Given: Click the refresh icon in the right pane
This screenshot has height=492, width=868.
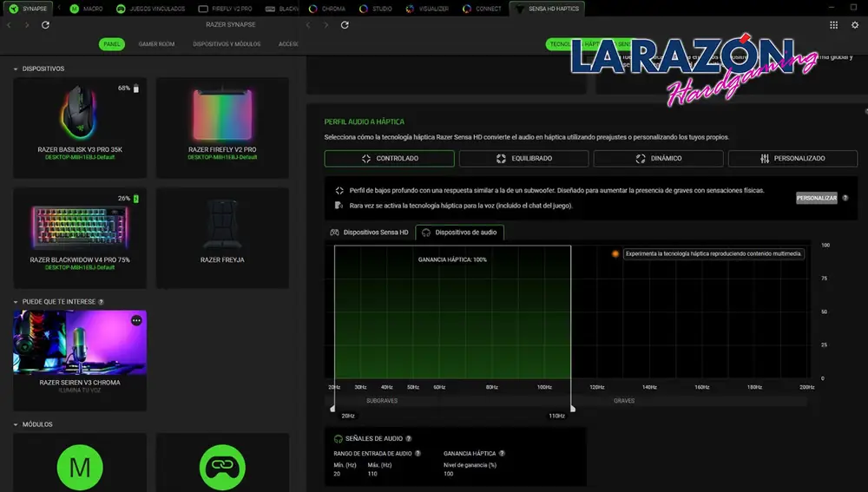Looking at the screenshot, I should pos(345,25).
